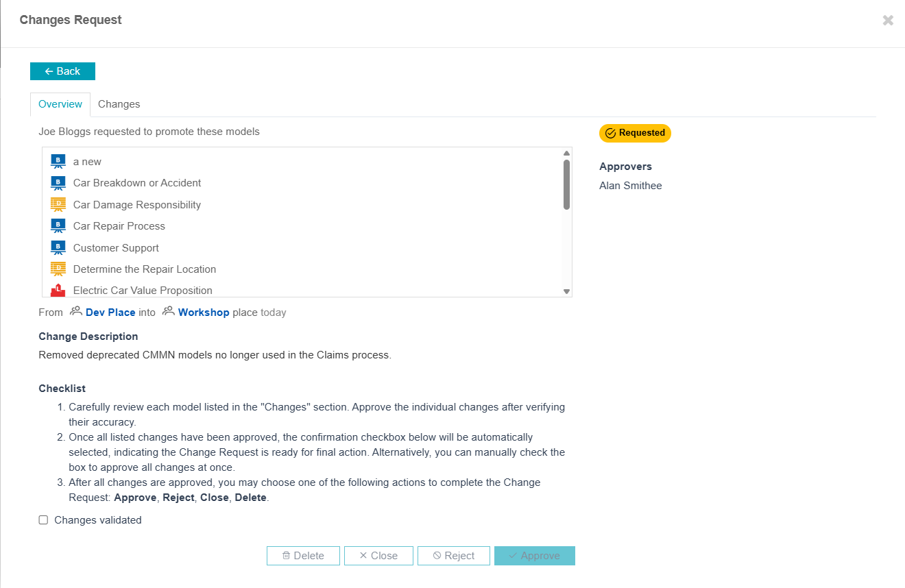The width and height of the screenshot is (905, 588).
Task: Delete the change request
Action: pos(303,556)
